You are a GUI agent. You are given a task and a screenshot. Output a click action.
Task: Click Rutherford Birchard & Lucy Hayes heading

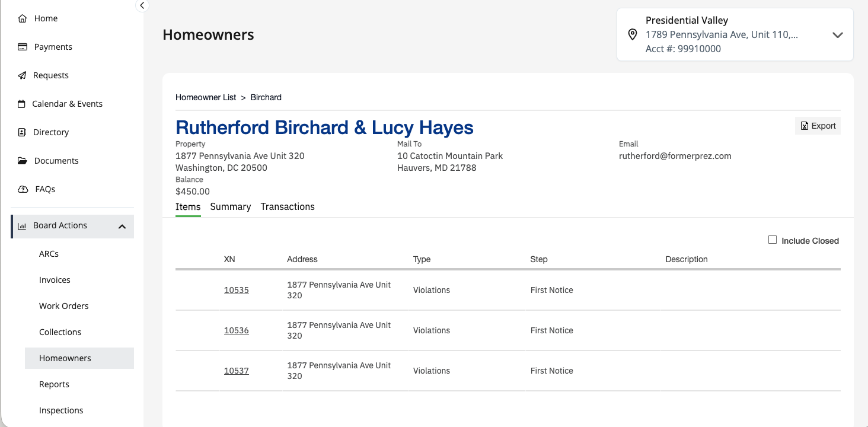coord(324,128)
